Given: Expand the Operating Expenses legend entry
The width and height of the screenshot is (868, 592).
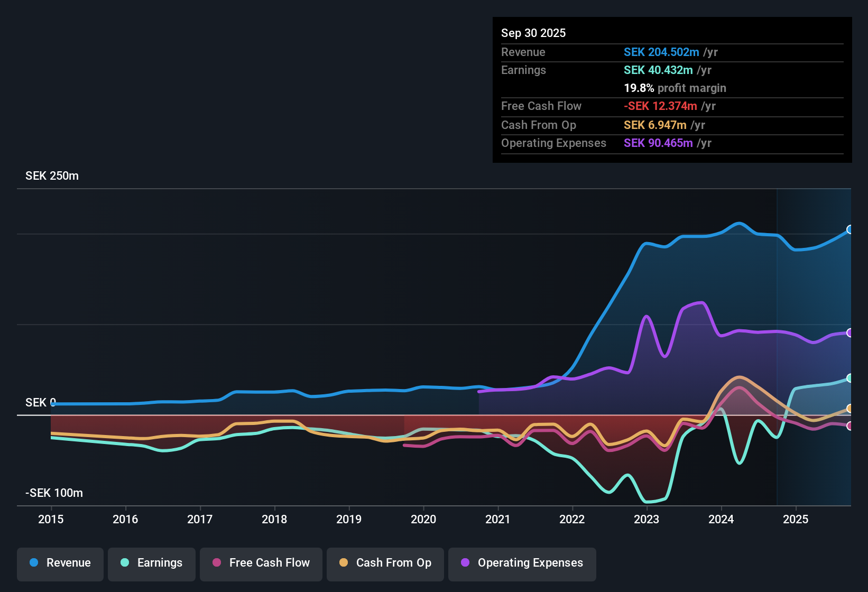Looking at the screenshot, I should pos(522,563).
